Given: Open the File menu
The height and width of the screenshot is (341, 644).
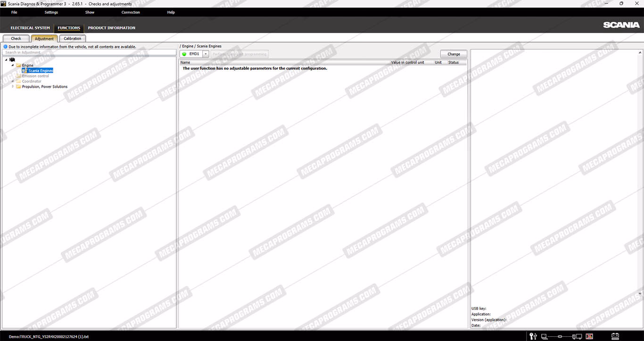Looking at the screenshot, I should pos(14,12).
